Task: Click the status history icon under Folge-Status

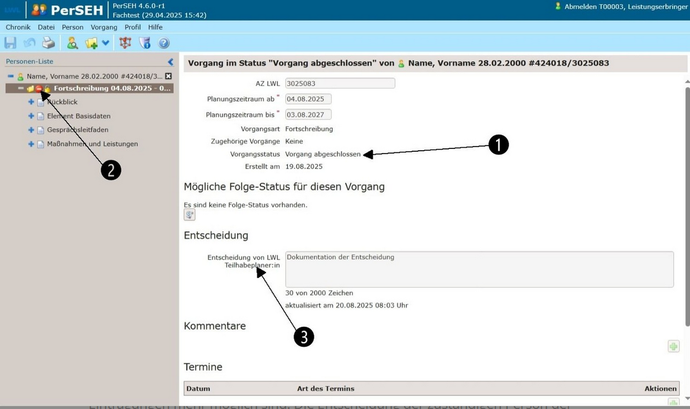Action: pyautogui.click(x=190, y=214)
